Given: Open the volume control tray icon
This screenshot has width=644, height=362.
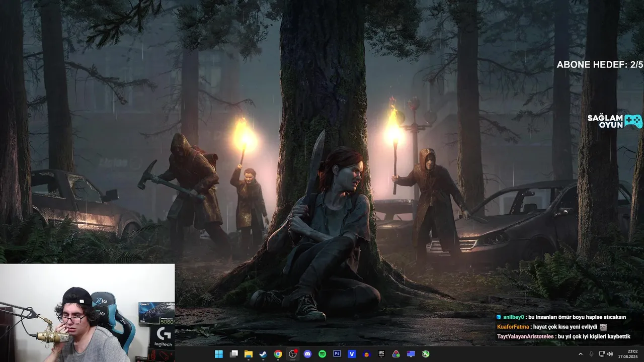Looking at the screenshot, I should click(x=610, y=354).
